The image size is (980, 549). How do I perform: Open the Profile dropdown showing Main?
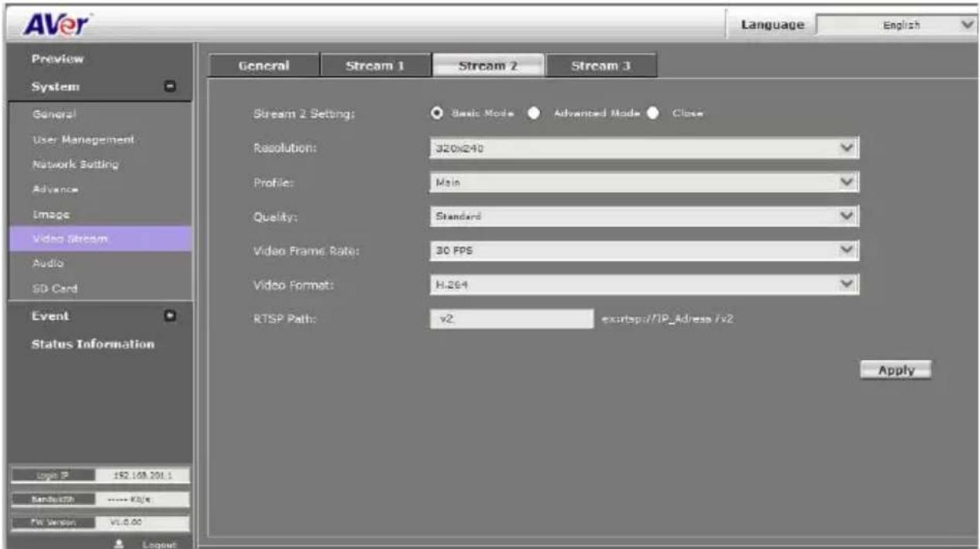644,182
